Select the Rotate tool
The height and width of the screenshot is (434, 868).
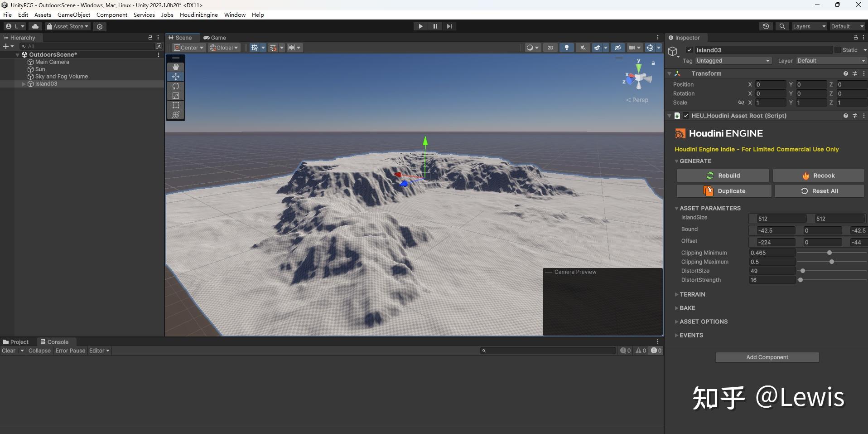coord(175,86)
